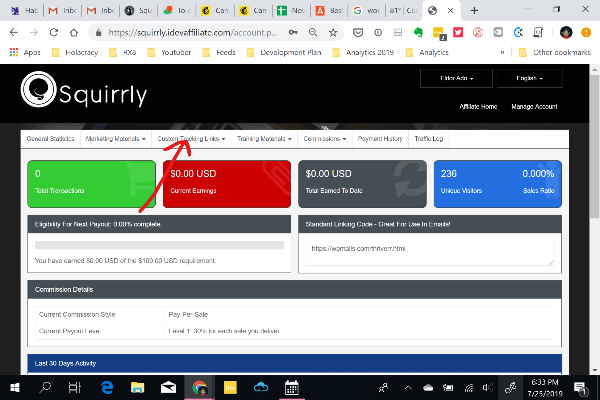The width and height of the screenshot is (600, 400).
Task: Expand the Marketing Materials menu
Action: click(116, 139)
